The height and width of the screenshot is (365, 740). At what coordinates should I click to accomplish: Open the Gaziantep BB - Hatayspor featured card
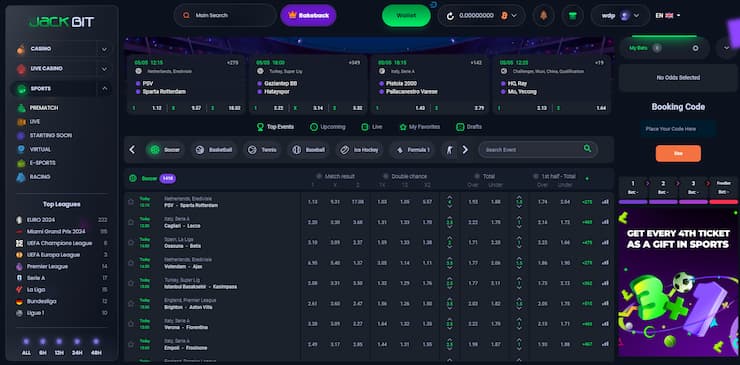coord(307,85)
